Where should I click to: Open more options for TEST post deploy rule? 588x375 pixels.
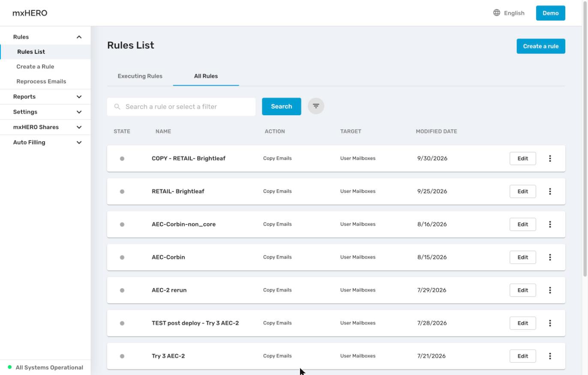coord(550,323)
